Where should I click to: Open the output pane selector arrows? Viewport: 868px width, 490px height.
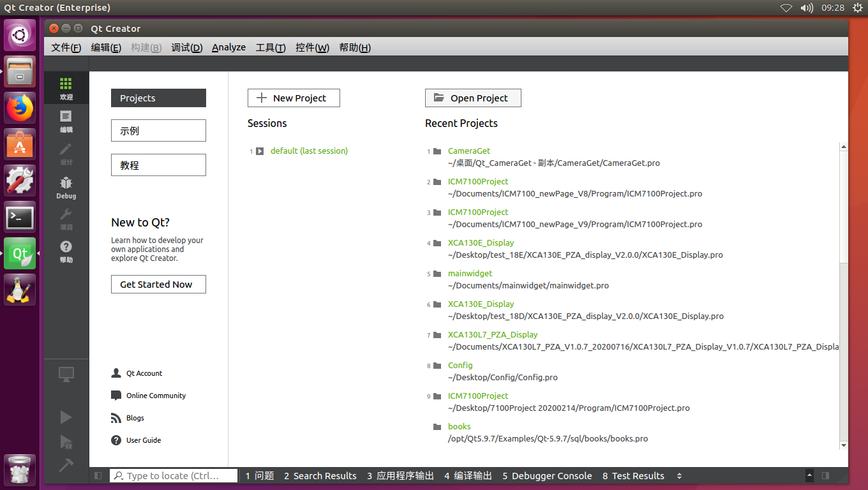click(x=679, y=476)
